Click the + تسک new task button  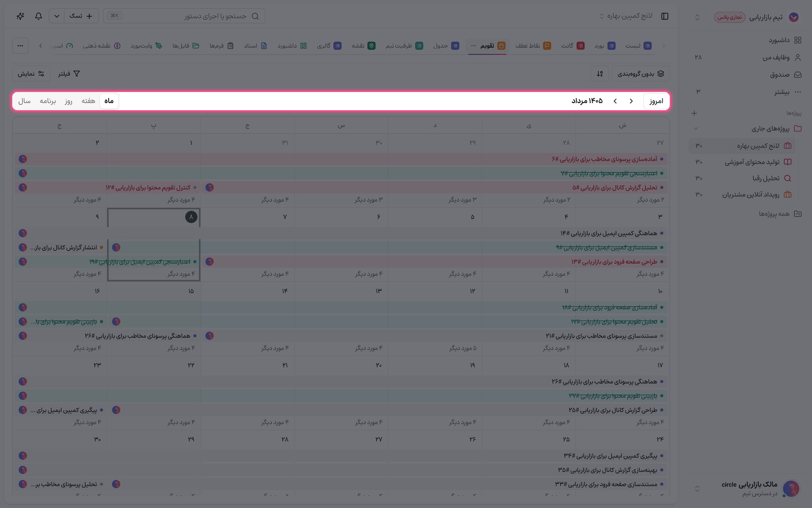click(81, 16)
